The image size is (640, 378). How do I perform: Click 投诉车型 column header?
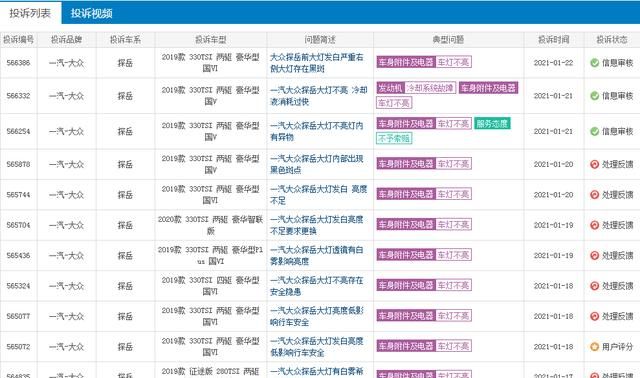[x=211, y=40]
